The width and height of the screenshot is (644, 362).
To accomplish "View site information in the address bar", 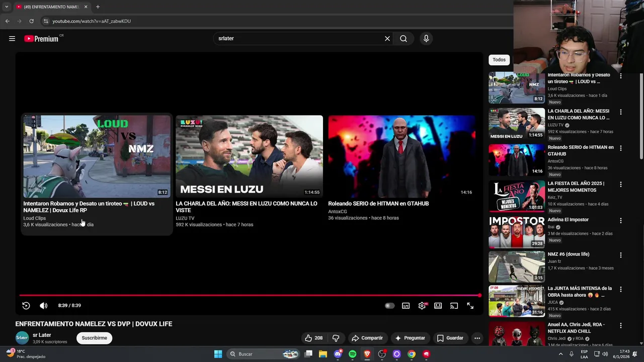I will pyautogui.click(x=46, y=21).
